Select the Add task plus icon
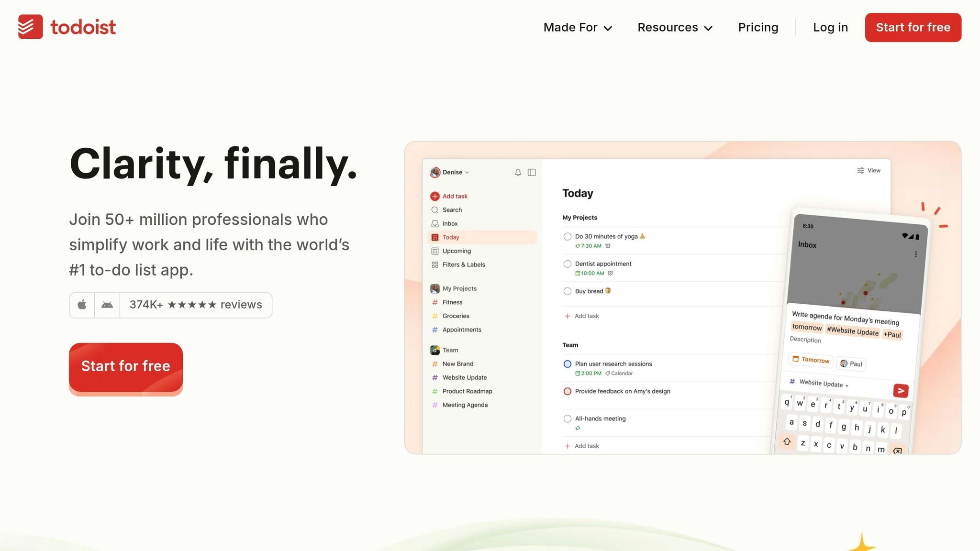The image size is (980, 551). (x=434, y=196)
